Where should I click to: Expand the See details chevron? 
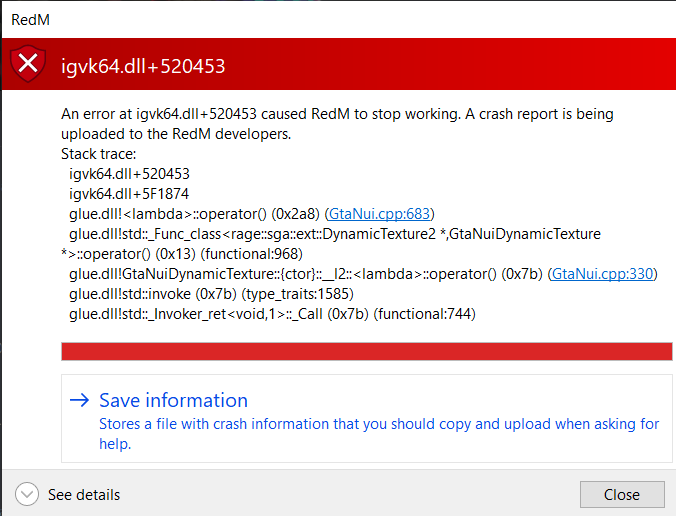coord(27,494)
